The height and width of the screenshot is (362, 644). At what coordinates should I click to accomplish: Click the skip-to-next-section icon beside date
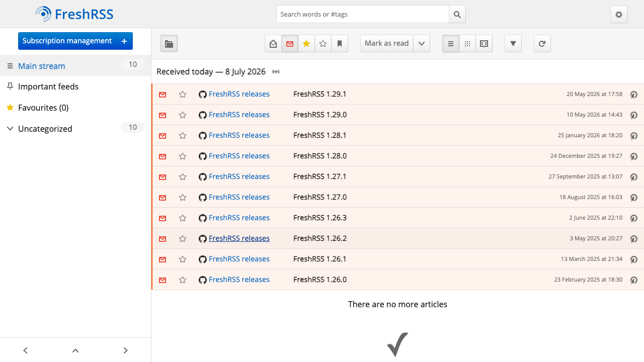276,72
